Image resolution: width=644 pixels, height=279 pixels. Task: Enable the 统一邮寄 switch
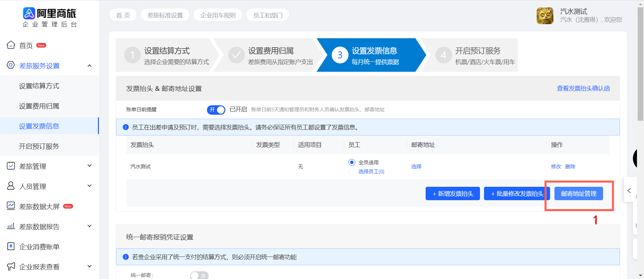199,275
